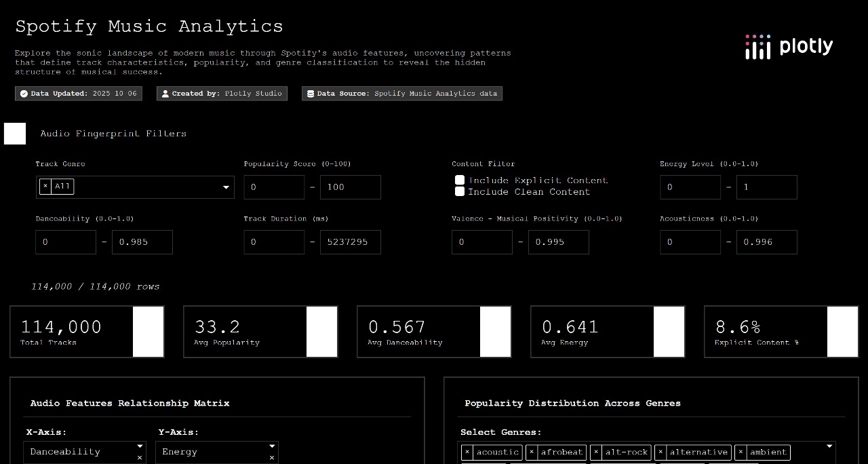Click the Data Source database icon
The height and width of the screenshot is (464, 868).
pos(311,94)
